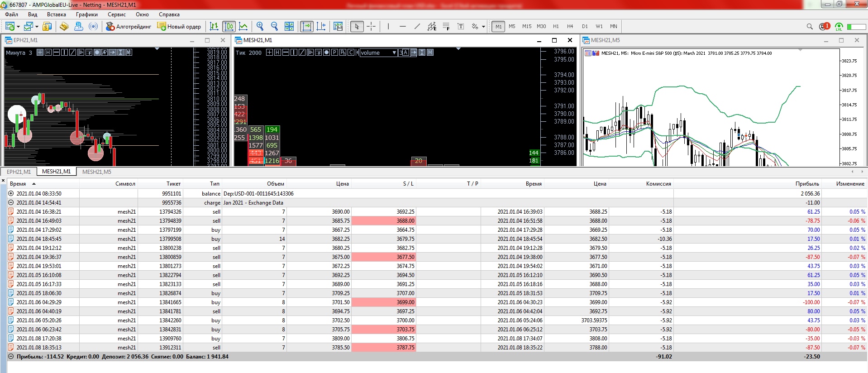This screenshot has width=868, height=373.
Task: Click the Zoom In magnifier icon
Action: (260, 26)
